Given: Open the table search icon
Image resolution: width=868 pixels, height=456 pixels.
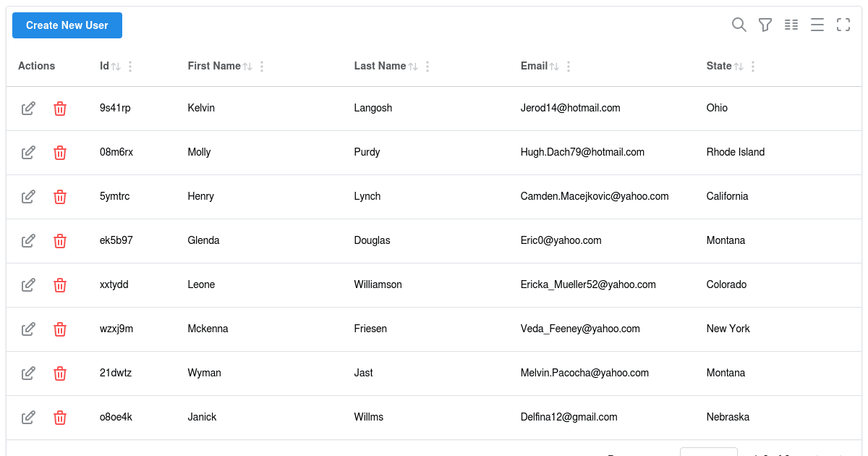Looking at the screenshot, I should [739, 25].
